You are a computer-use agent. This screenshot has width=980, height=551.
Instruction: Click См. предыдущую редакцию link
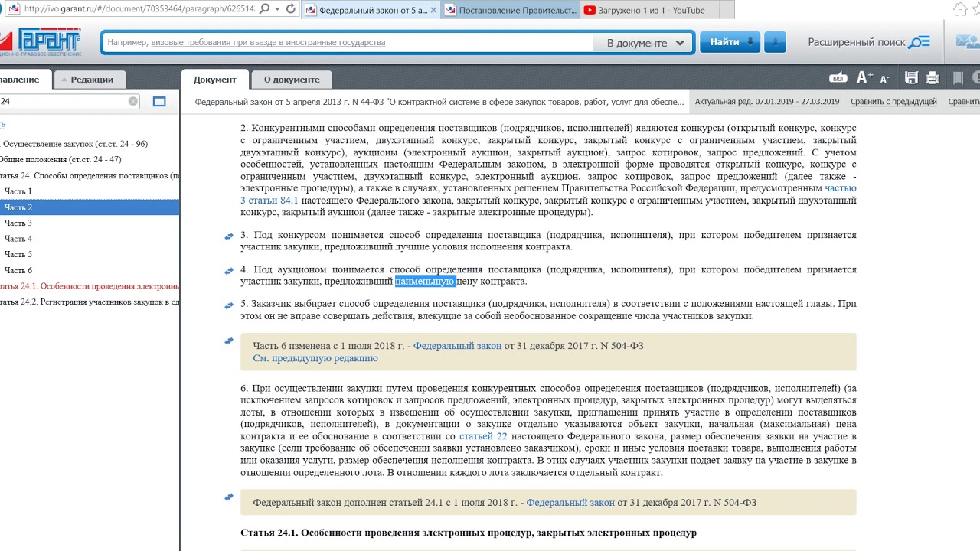click(x=315, y=357)
